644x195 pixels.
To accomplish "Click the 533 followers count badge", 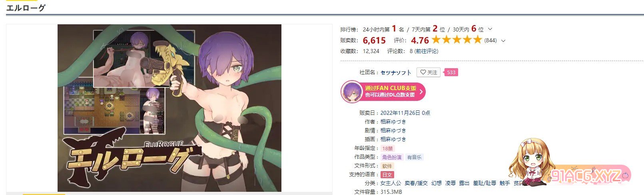I will [451, 72].
